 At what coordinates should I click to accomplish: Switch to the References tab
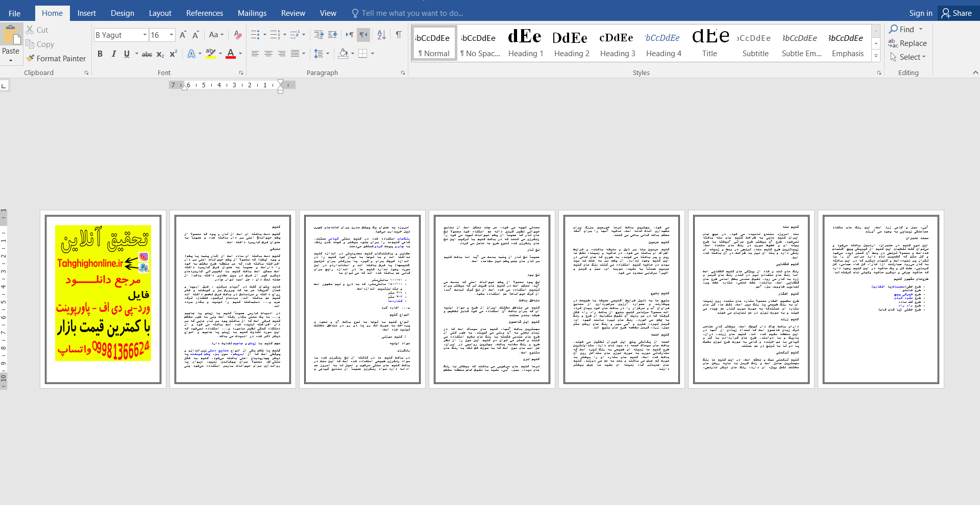point(205,13)
